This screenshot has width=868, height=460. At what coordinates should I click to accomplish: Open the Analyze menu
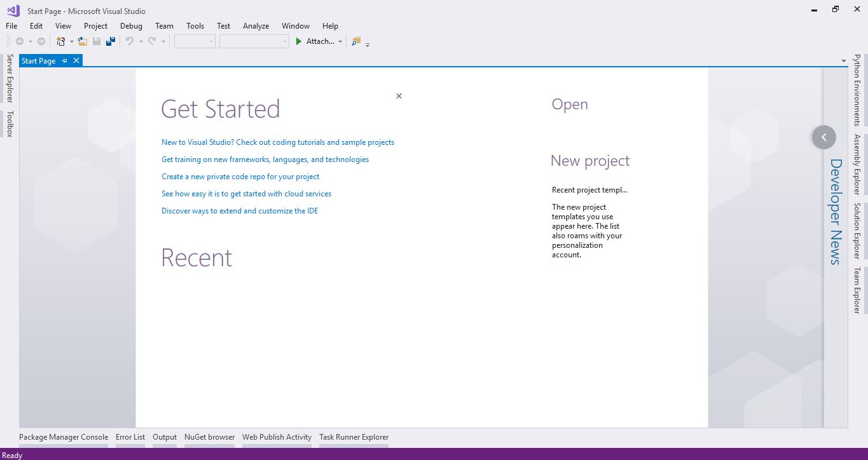(256, 26)
